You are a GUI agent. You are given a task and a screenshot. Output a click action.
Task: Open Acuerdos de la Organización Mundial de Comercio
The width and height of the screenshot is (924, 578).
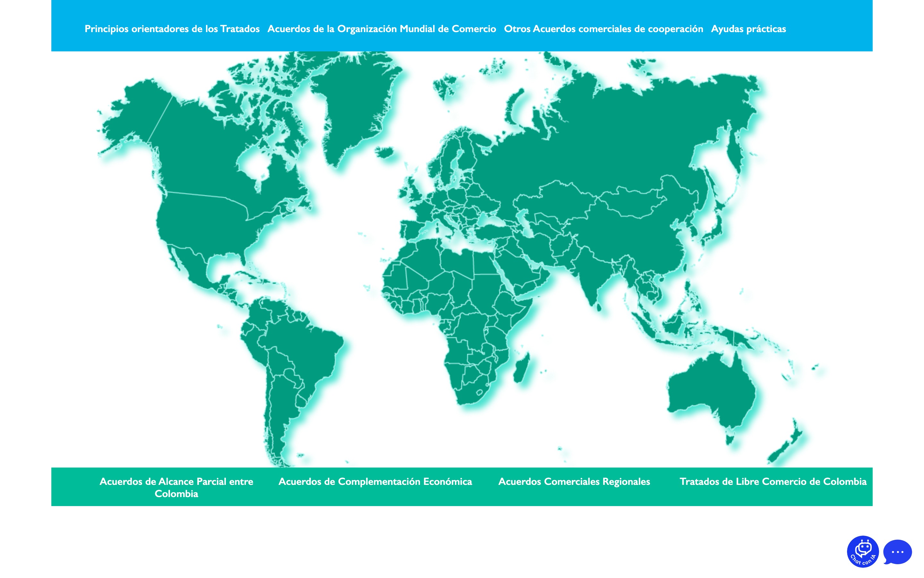pyautogui.click(x=381, y=29)
